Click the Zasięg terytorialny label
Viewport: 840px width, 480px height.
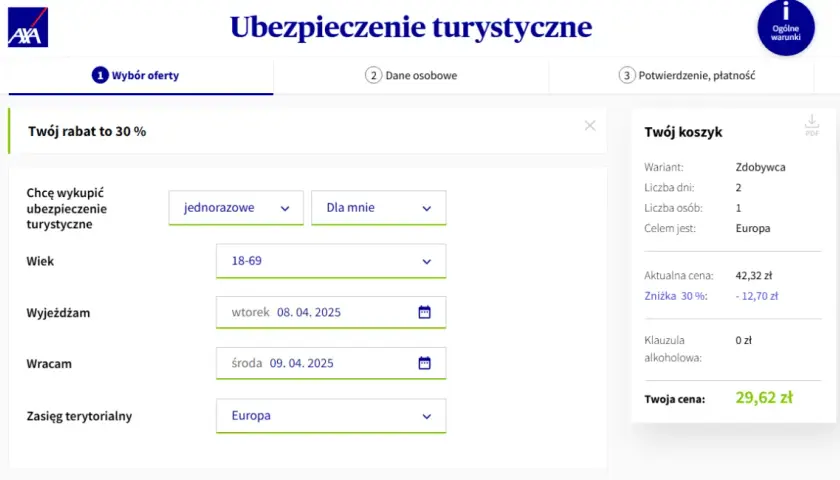[x=79, y=416]
